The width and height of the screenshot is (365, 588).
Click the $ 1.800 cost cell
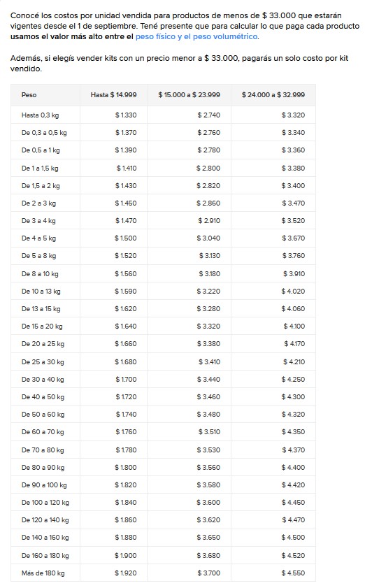126,467
